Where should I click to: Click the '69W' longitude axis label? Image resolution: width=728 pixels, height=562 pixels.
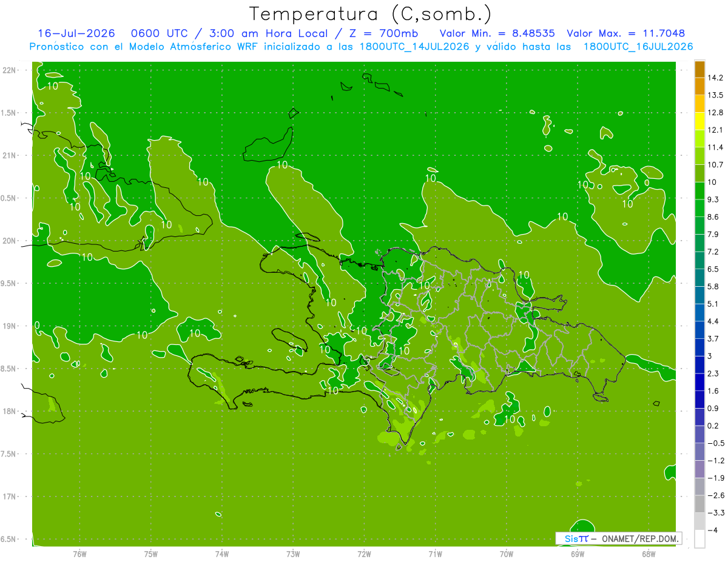(578, 554)
